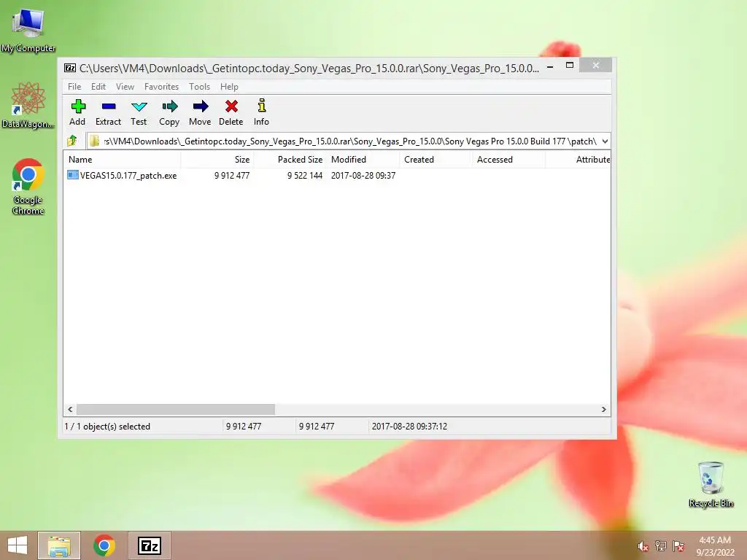This screenshot has height=560, width=747.
Task: Select VEGAS15.0.177_patch.exe file icon
Action: (x=72, y=175)
